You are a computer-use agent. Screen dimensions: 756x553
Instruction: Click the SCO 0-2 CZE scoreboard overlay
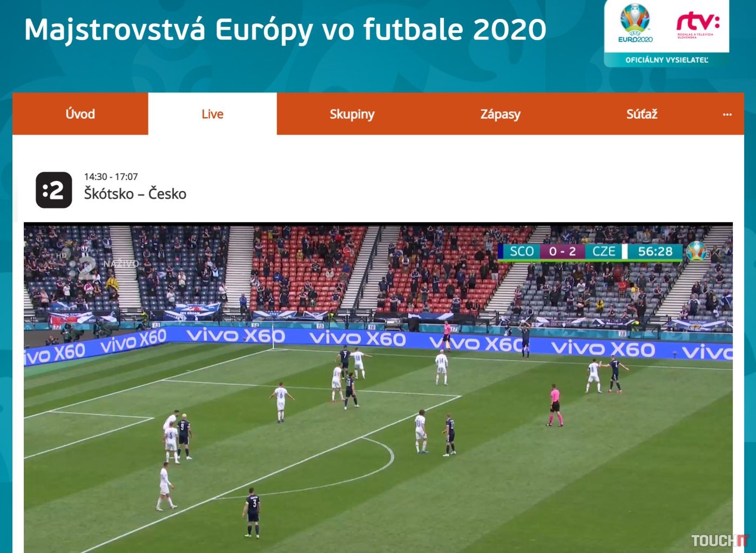click(x=562, y=252)
